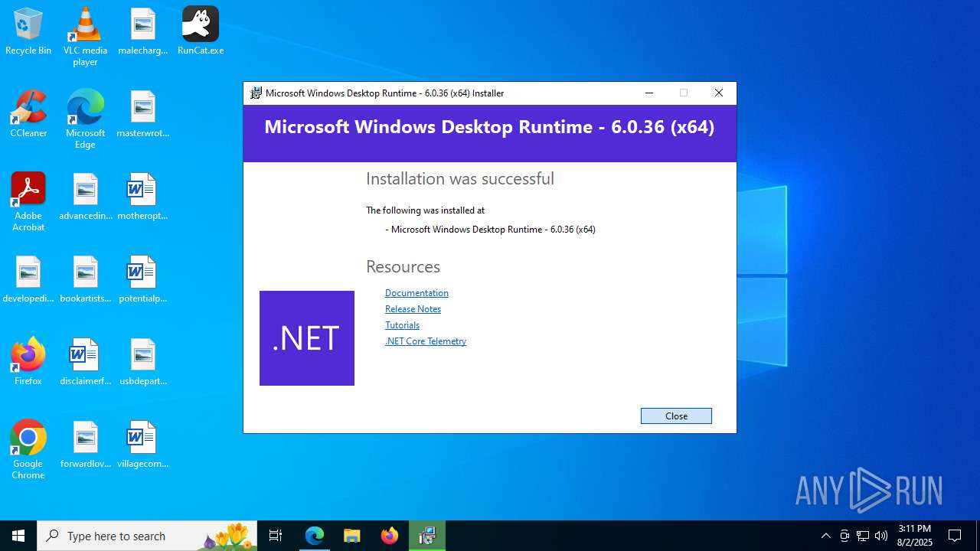Select the forwardlov image file
Viewport: 980px width, 551px height.
85,445
